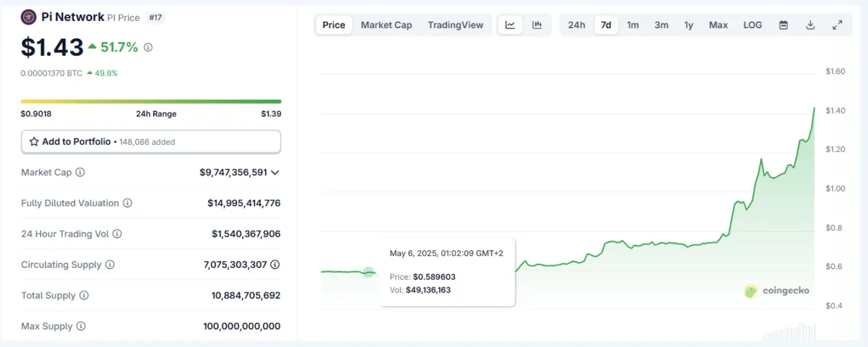Image resolution: width=868 pixels, height=347 pixels.
Task: Click info icon beside Circulating Supply value
Action: point(275,264)
